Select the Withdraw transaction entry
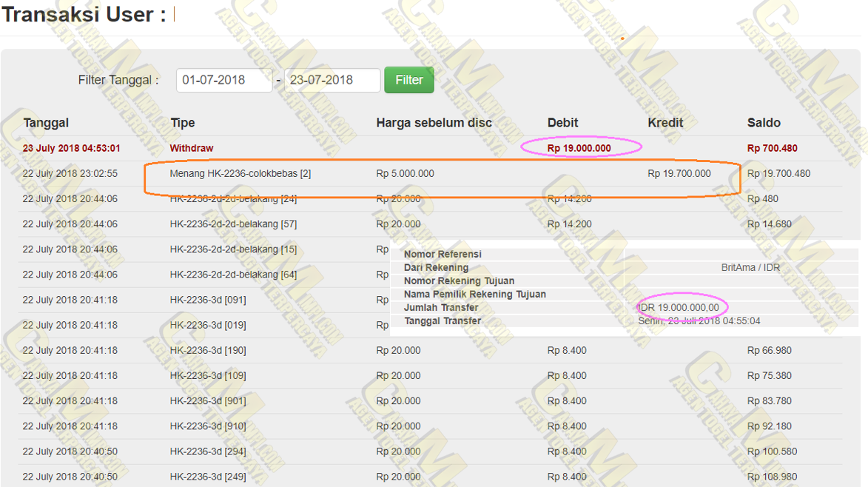Viewport: 868px width, 487px height. pos(192,148)
